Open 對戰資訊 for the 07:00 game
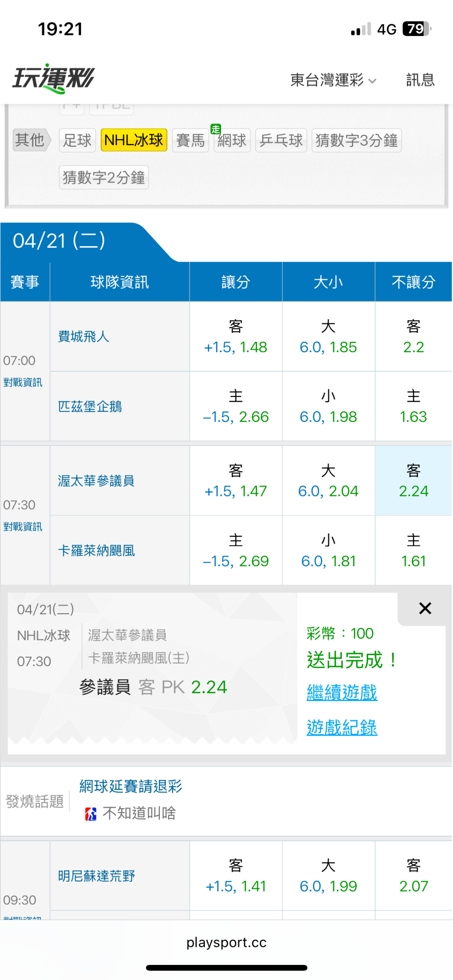Image resolution: width=453 pixels, height=980 pixels. click(x=23, y=382)
